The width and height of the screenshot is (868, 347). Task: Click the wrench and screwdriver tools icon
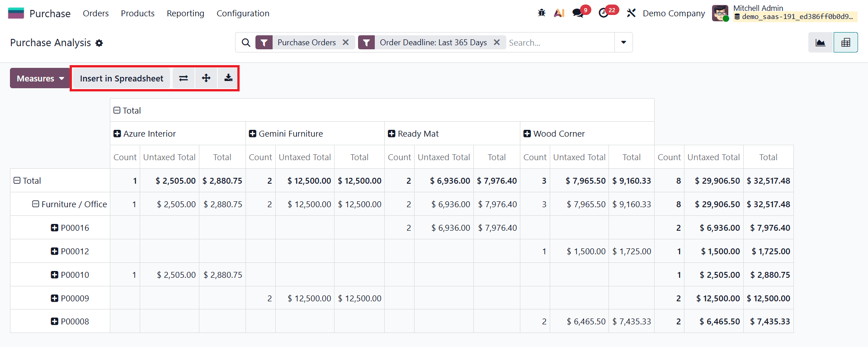(x=631, y=13)
